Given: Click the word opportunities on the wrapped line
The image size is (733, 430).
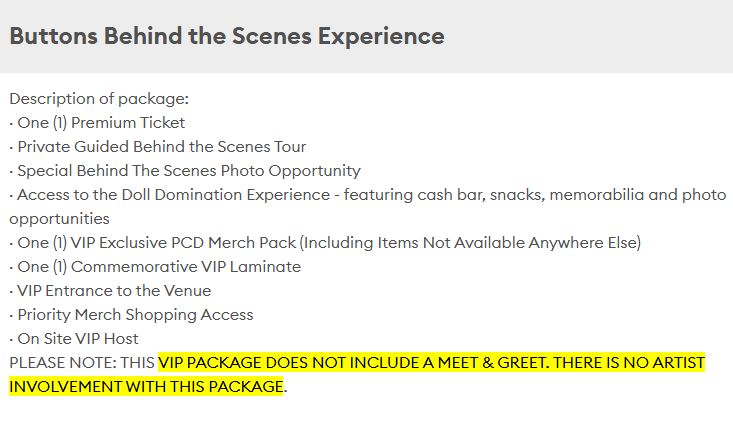Looking at the screenshot, I should pyautogui.click(x=58, y=218).
